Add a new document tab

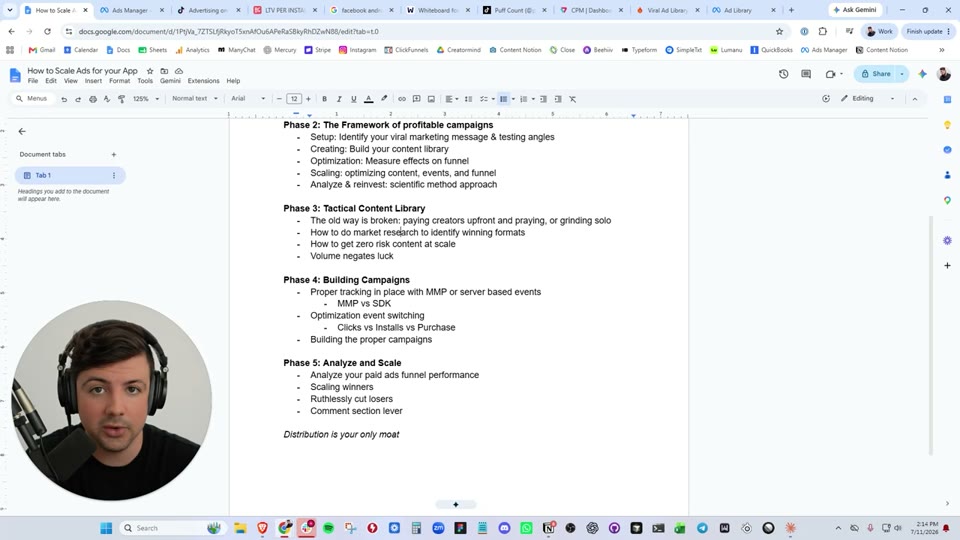(x=113, y=155)
